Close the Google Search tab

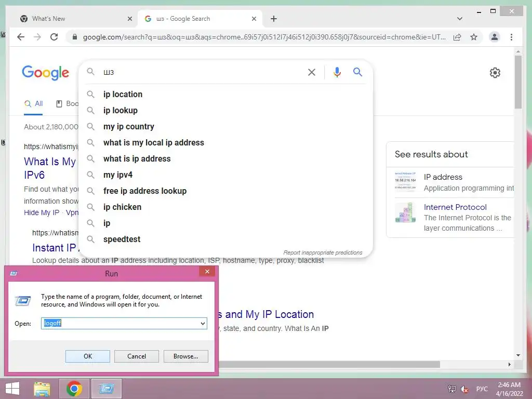[x=254, y=19]
